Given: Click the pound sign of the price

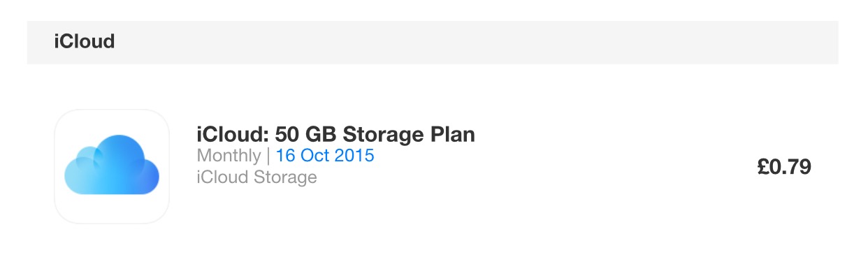Looking at the screenshot, I should coord(762,167).
